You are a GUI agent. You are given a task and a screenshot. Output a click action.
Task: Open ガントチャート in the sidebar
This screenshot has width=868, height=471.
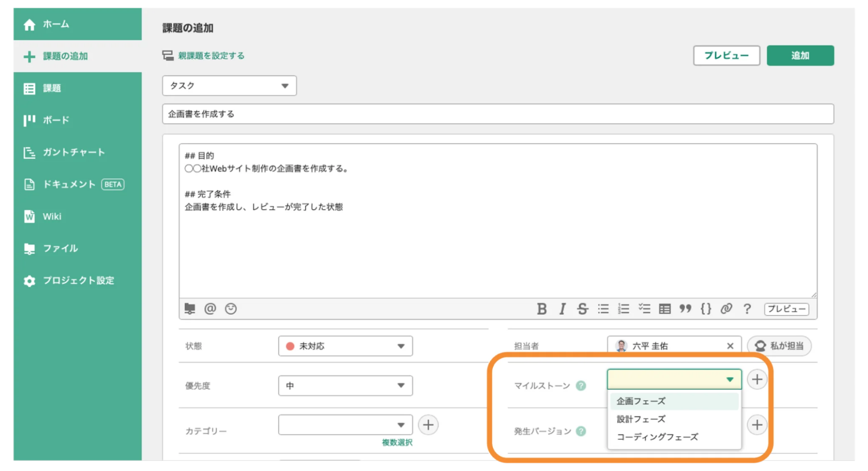click(x=77, y=152)
